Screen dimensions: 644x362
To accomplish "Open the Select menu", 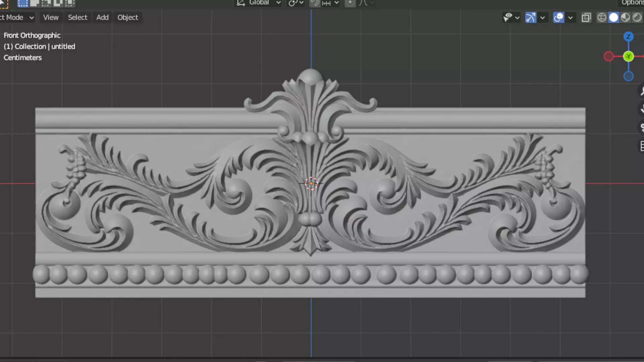I will pos(77,17).
